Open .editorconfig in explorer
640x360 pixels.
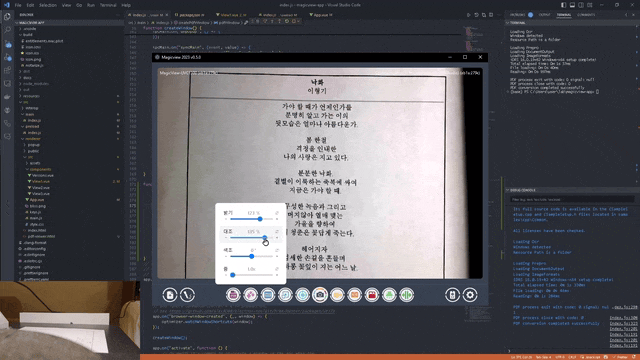click(34, 249)
